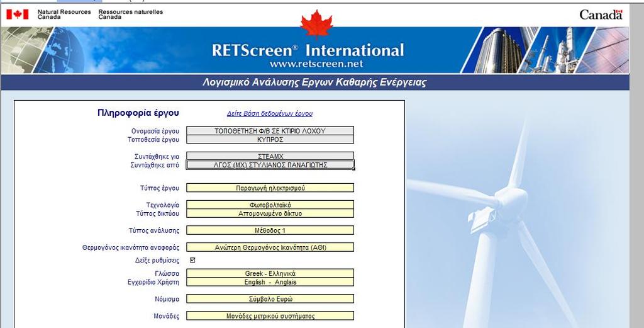Open the Δείτε Βάση δεδομένων έργου link
Image resolution: width=644 pixels, height=328 pixels.
269,113
